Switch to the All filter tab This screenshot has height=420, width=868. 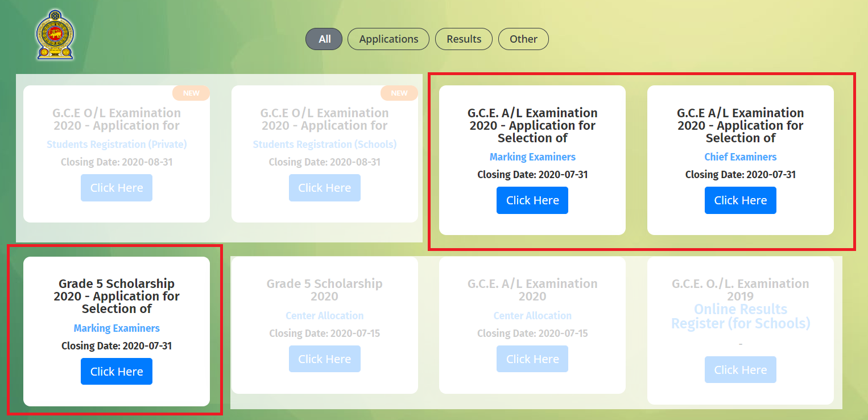324,39
